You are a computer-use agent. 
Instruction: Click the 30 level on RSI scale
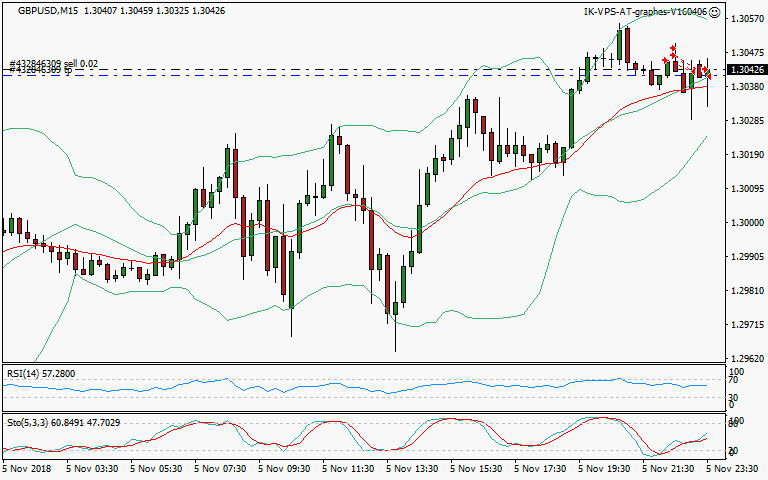pos(733,397)
